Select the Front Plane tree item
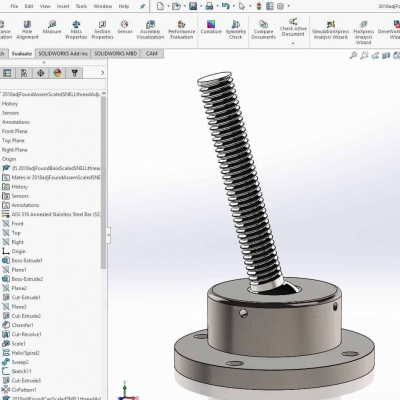The height and width of the screenshot is (400, 400). 15,131
